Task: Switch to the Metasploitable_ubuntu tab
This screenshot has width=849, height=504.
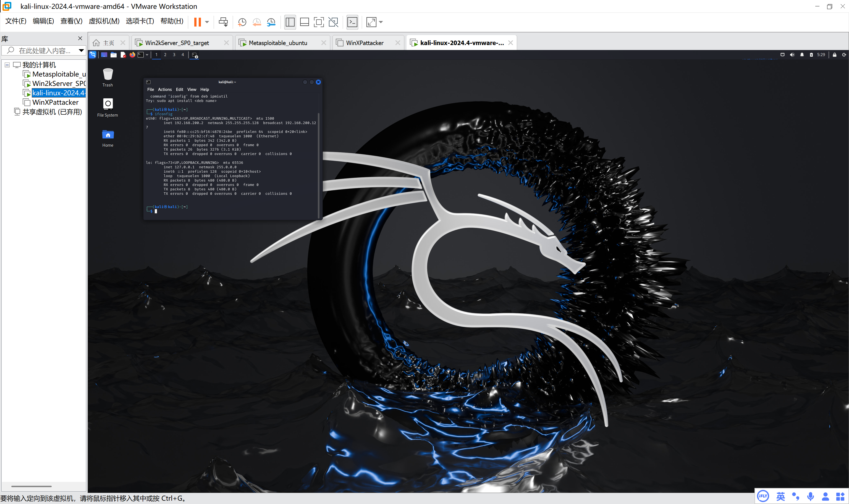Action: coord(277,43)
